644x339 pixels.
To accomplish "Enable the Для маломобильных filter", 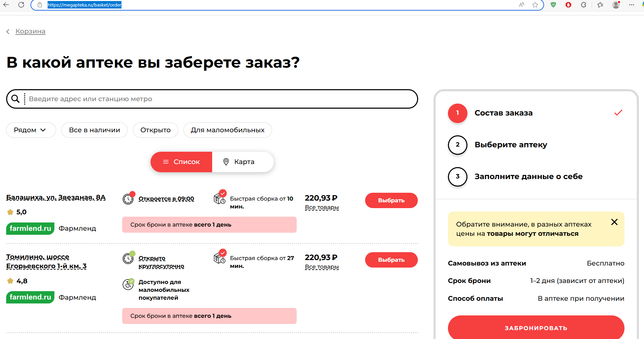I will [228, 130].
